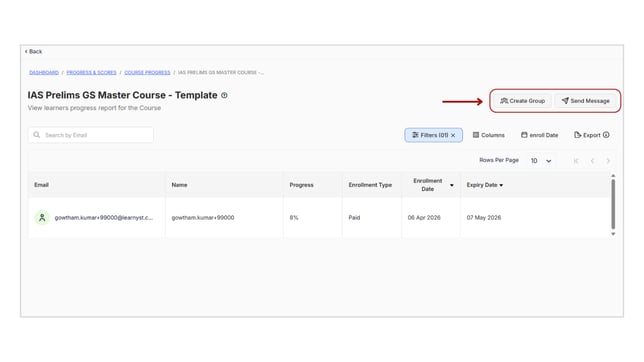Open the Rows Per Page dropdown
Screen dimensions: 644x362
tap(540, 161)
